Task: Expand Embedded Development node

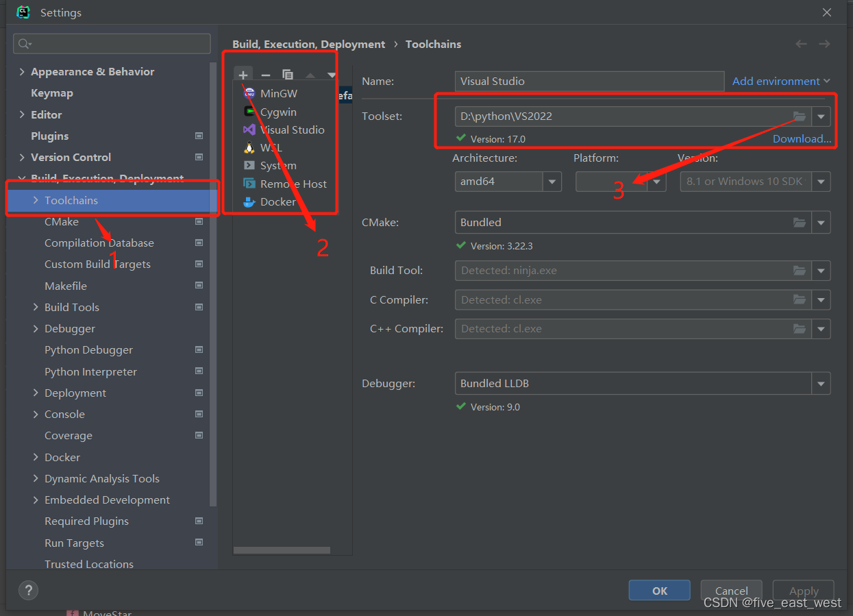Action: [x=36, y=500]
